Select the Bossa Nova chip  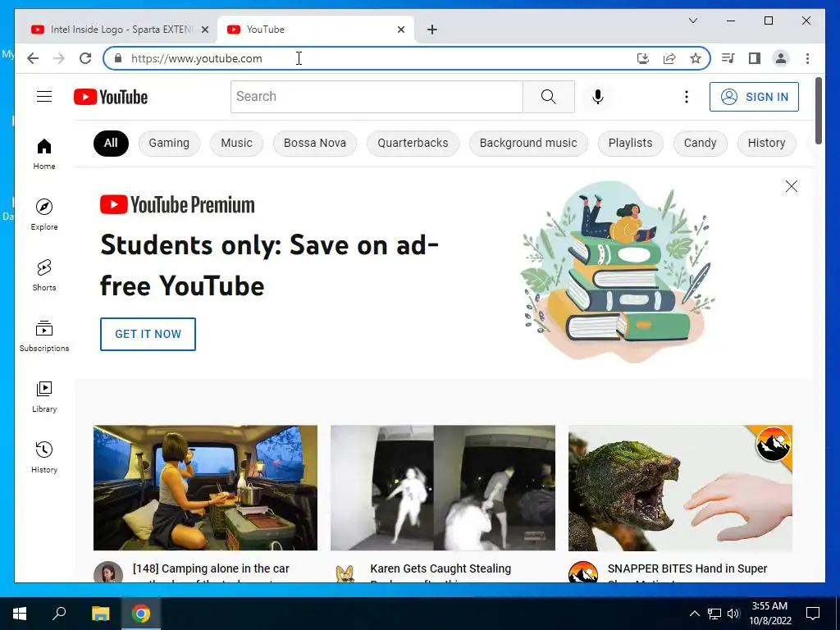point(315,143)
